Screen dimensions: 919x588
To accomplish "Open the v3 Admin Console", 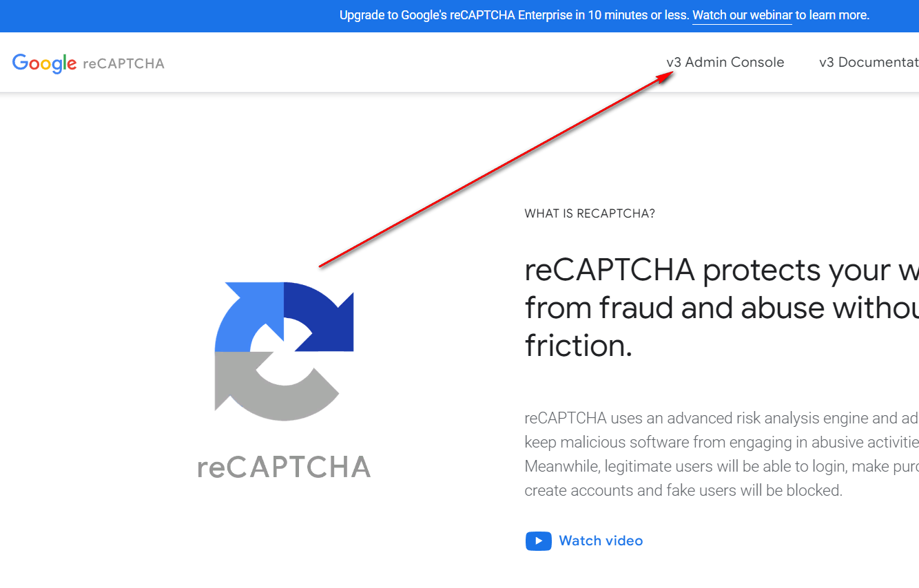I will coord(725,62).
